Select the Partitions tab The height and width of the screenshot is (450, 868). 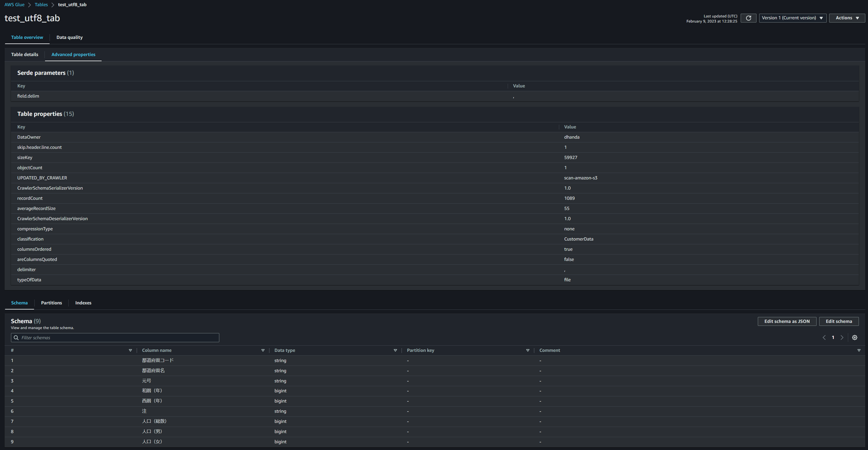[51, 303]
